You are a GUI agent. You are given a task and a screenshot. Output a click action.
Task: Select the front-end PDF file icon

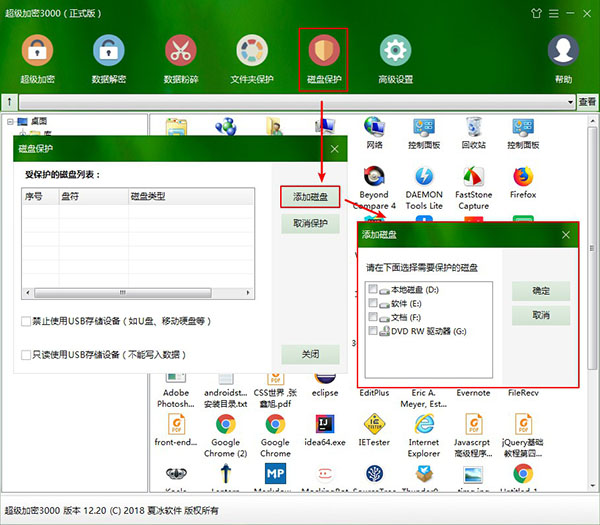coord(176,430)
